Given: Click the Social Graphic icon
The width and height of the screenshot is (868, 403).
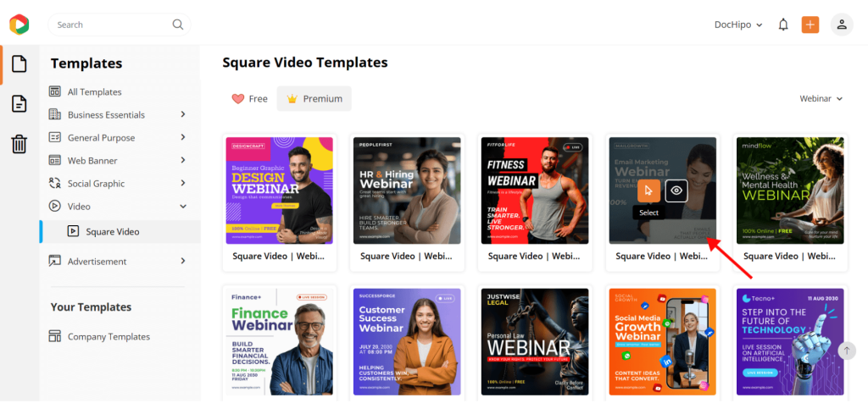Looking at the screenshot, I should pos(55,183).
